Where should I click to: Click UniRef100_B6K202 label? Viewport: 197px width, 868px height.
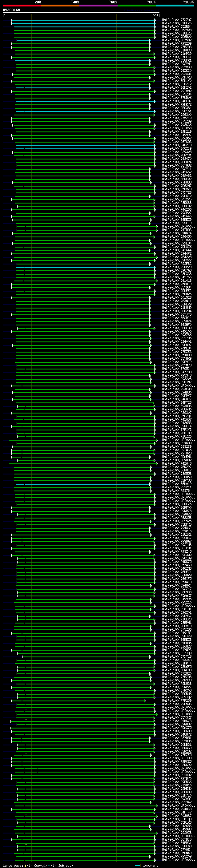(x=177, y=88)
